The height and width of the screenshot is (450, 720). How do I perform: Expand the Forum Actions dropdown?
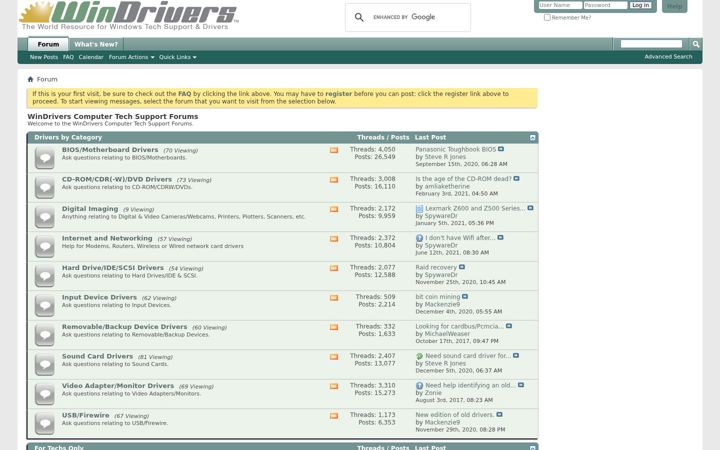[131, 57]
